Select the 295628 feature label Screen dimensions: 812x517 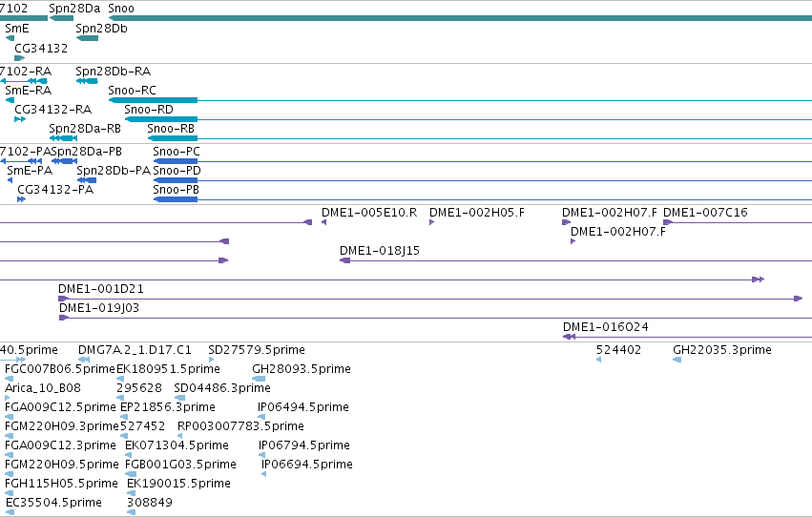[139, 388]
